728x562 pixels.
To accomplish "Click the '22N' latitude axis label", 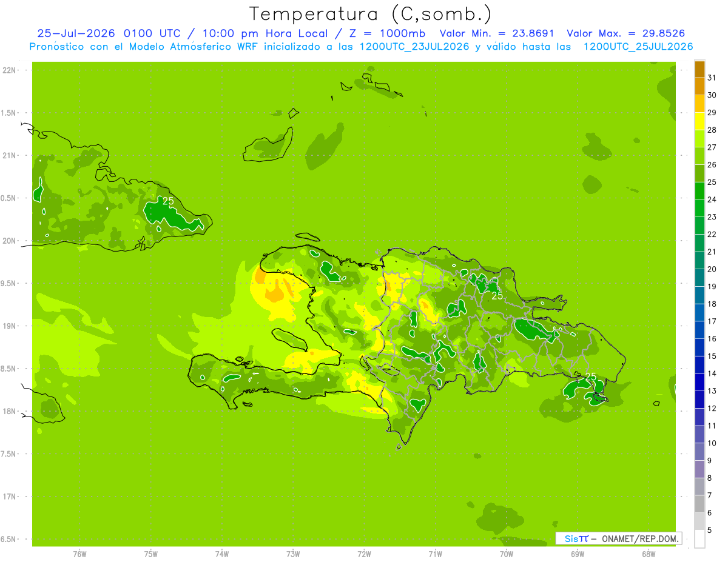I will coord(10,70).
